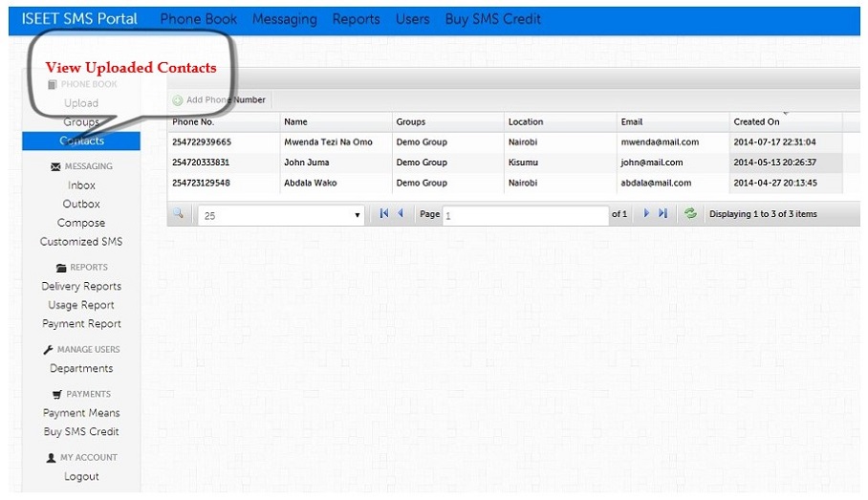Viewport: 868px width, 500px height.
Task: Refresh the contacts grid
Action: point(690,214)
